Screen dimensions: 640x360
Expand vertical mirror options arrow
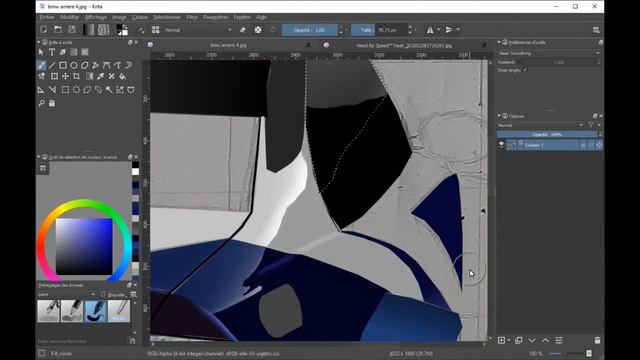click(x=458, y=30)
